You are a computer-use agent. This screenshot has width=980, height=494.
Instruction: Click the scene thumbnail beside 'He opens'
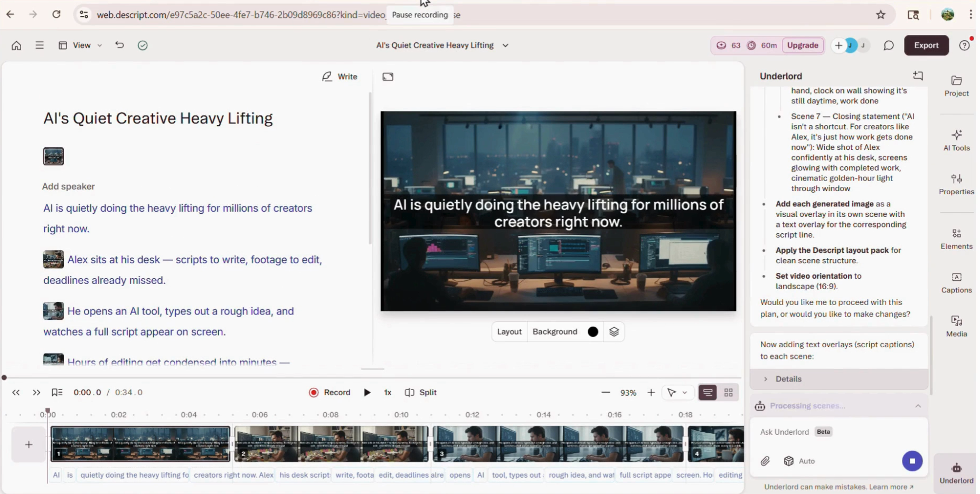tap(53, 311)
